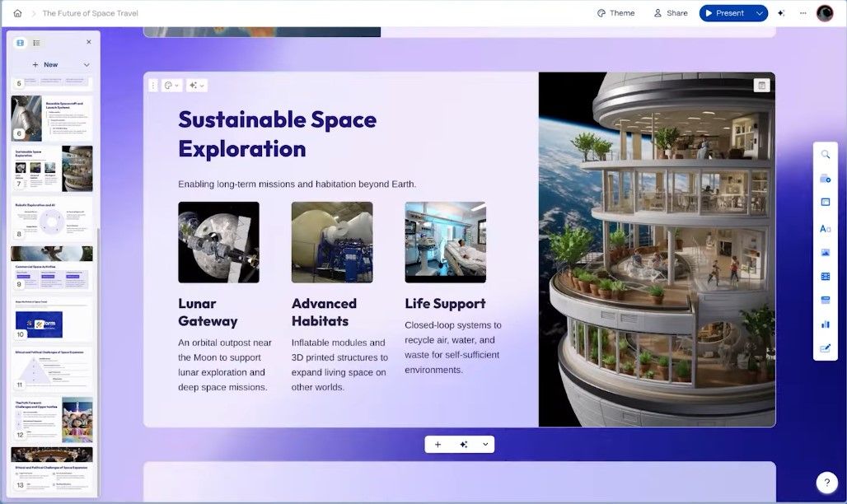Open card templates icon in right sidebar
The image size is (847, 504).
pos(826,202)
